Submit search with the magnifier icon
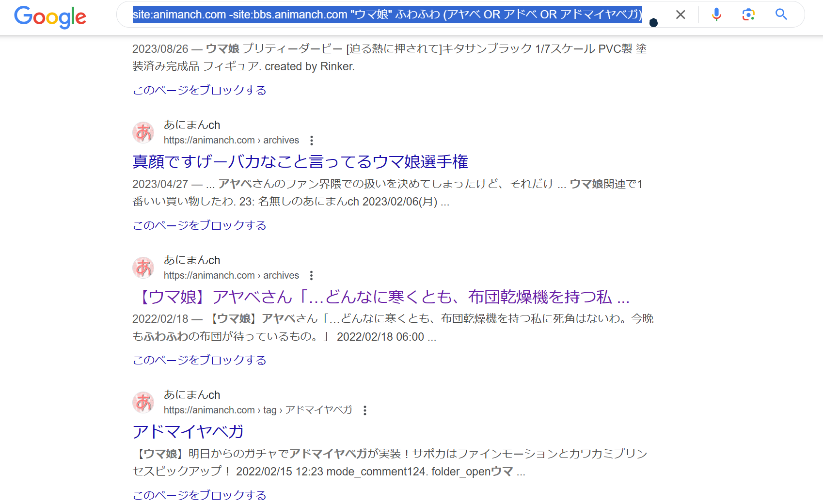The image size is (823, 504). (x=781, y=15)
